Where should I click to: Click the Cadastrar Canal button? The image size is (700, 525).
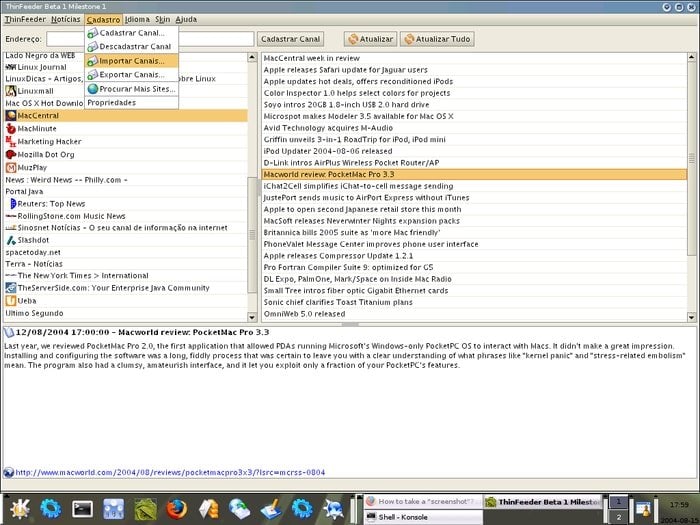[290, 39]
